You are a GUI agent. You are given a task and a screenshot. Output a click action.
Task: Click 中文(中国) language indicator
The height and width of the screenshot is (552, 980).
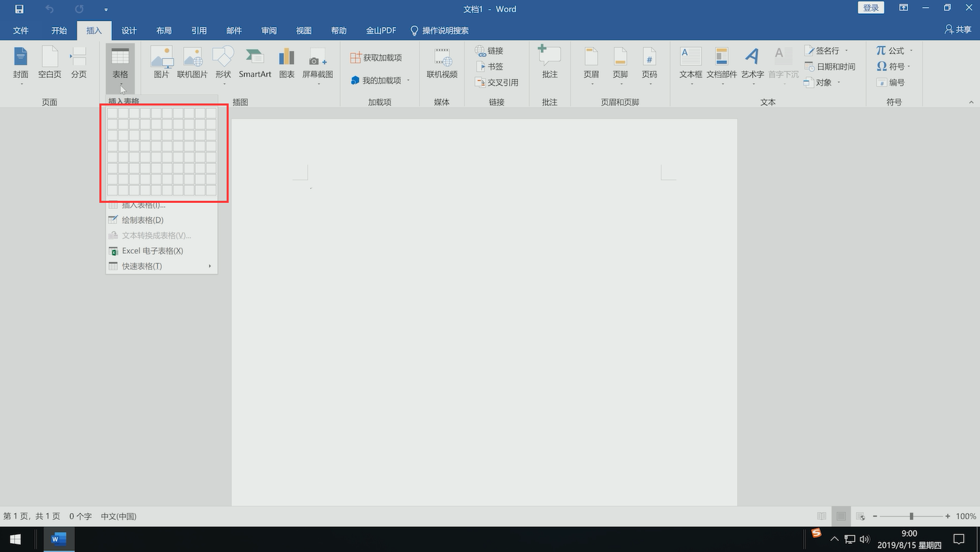click(x=118, y=517)
